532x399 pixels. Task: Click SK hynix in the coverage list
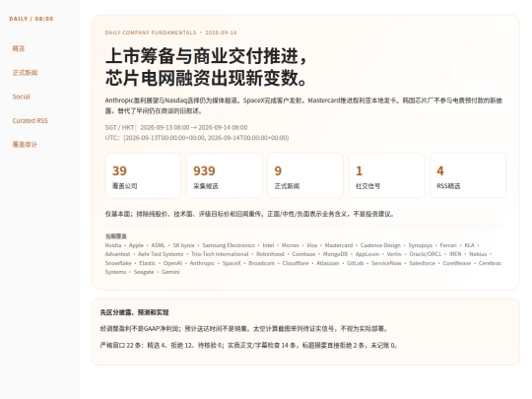(183, 245)
